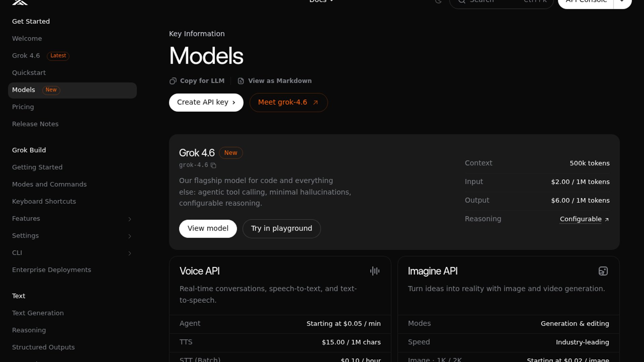Copy the grok-4.6 model ID icon
644x362 pixels.
tap(213, 165)
